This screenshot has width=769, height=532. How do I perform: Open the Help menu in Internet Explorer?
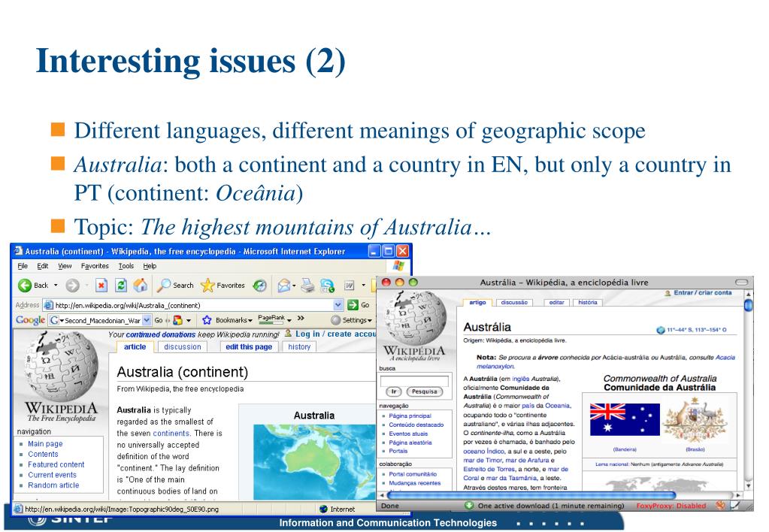point(150,266)
